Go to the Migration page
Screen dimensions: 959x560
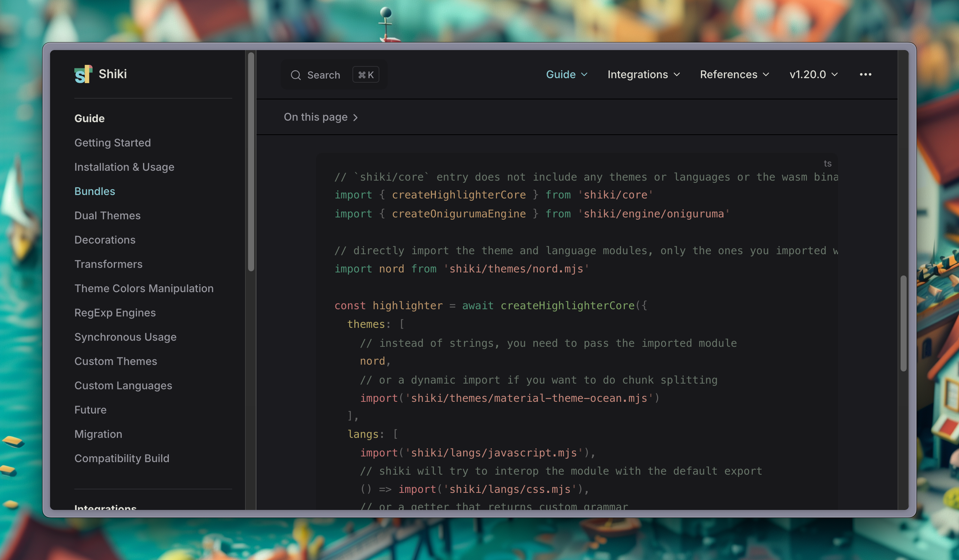click(99, 434)
